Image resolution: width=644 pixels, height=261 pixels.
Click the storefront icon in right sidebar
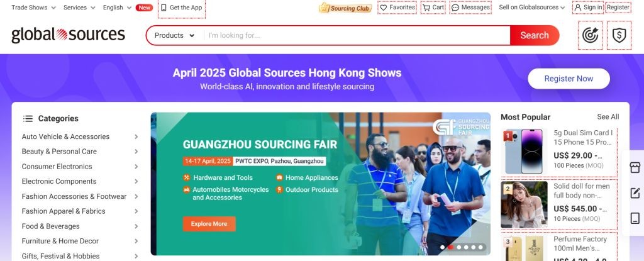click(x=635, y=167)
